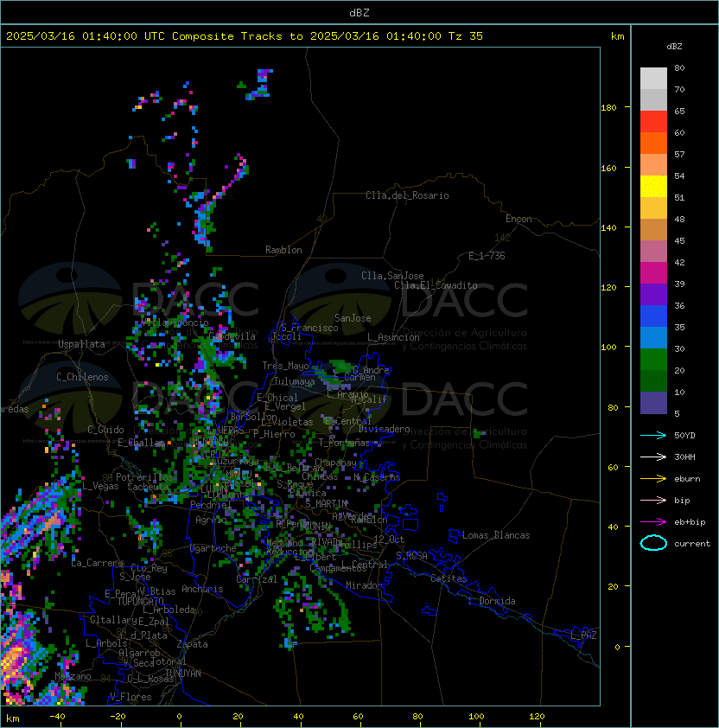The width and height of the screenshot is (719, 728).
Task: Click the 'E_1-736' map label
Action: tap(487, 256)
